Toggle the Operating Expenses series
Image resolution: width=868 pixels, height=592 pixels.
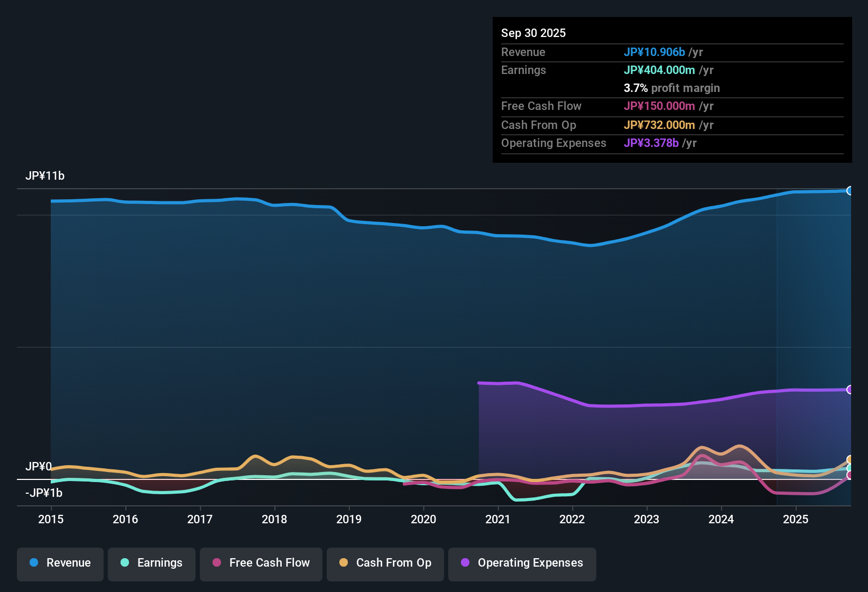click(522, 563)
